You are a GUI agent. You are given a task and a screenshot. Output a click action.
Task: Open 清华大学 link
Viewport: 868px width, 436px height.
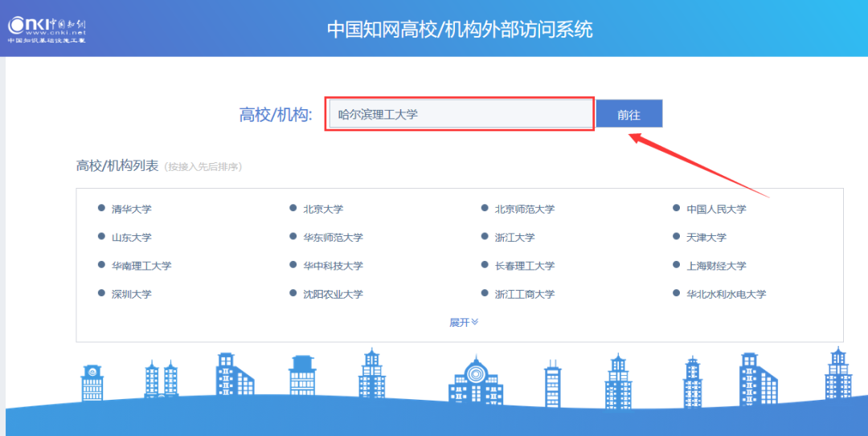[131, 210]
